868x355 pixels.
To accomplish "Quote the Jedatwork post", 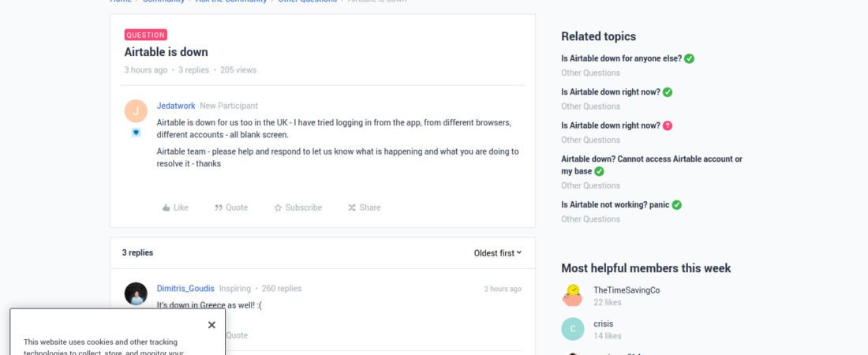I will coord(230,207).
